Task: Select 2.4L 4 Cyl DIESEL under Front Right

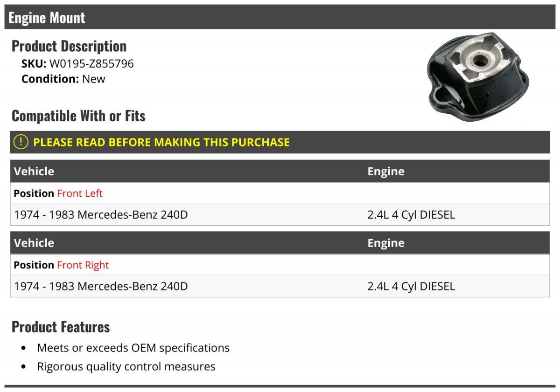Action: pyautogui.click(x=411, y=286)
